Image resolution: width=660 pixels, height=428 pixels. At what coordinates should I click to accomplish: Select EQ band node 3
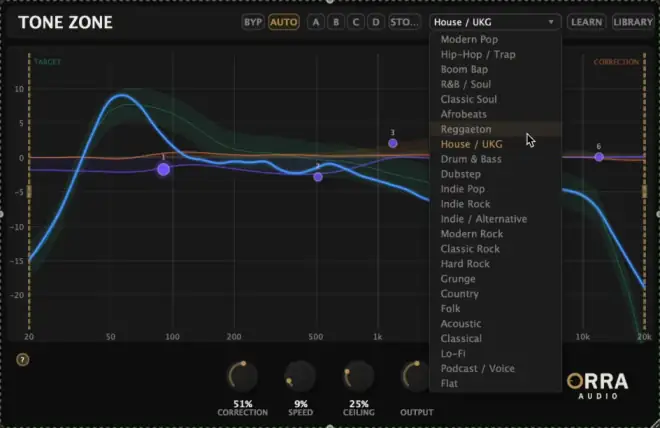pos(393,143)
